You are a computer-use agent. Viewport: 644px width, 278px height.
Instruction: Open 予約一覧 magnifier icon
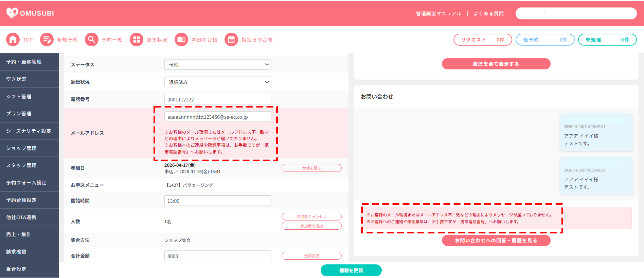(91, 39)
